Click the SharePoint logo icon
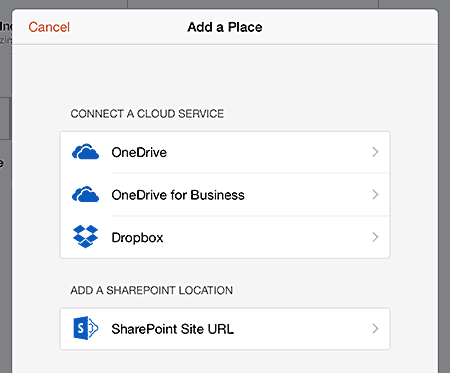450x373 pixels. click(x=86, y=328)
